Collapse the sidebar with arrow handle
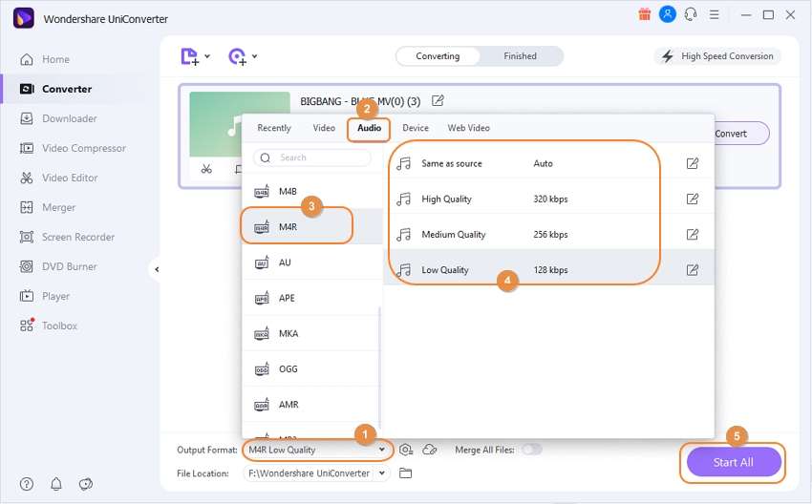This screenshot has height=504, width=812. [x=157, y=269]
